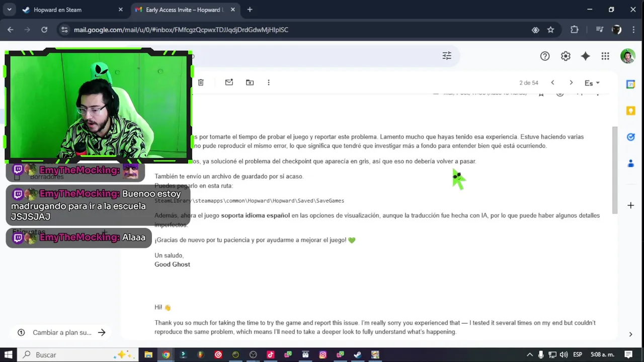Click the 2 de 54 counter
This screenshot has width=644, height=362.
point(529,83)
